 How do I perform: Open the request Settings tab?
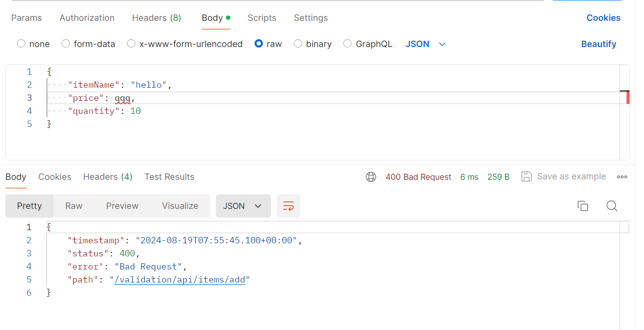pyautogui.click(x=311, y=18)
